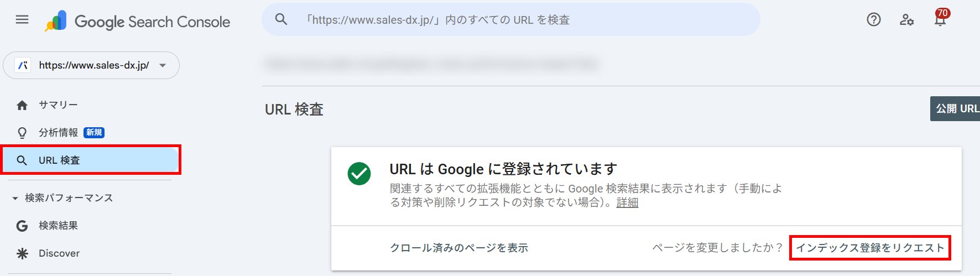Click クロール済みのページを表示
The image size is (980, 276).
point(459,248)
